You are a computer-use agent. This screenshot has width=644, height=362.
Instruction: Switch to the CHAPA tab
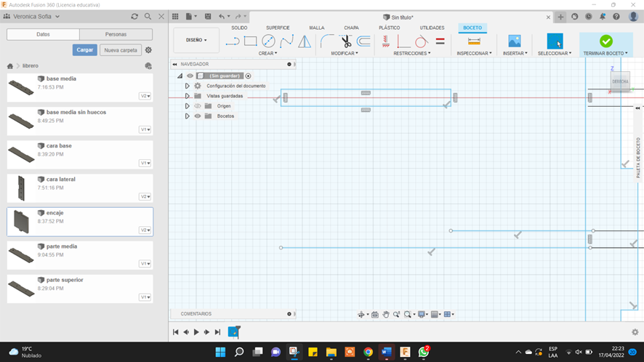click(351, 28)
